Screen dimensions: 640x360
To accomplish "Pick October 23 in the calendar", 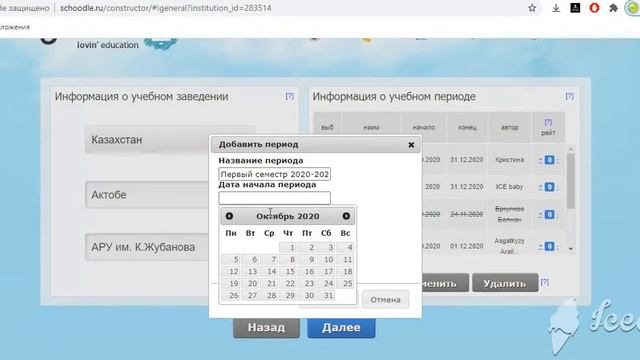I will pyautogui.click(x=307, y=283).
